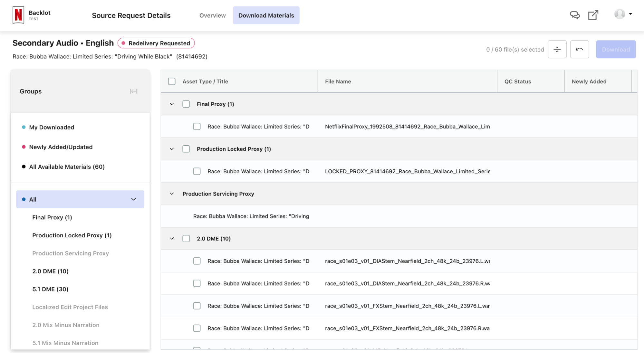Collapse the Production Servicing Proxy group chevron
This screenshot has height=353, width=644.
point(172,194)
